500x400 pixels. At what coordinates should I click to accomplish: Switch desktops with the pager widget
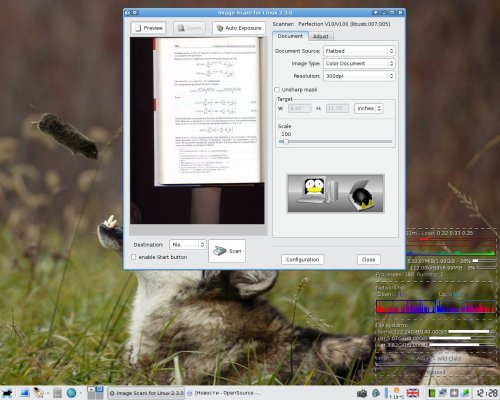pyautogui.click(x=95, y=393)
